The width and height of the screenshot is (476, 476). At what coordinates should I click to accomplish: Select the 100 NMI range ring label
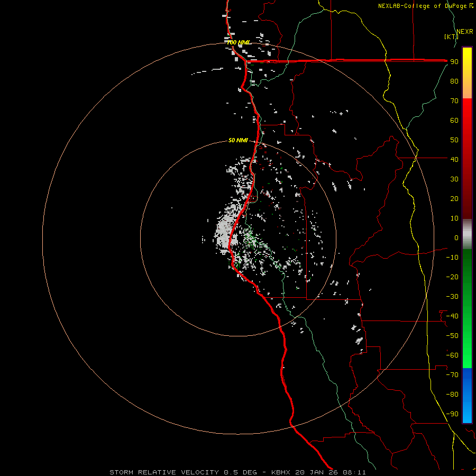tap(239, 42)
